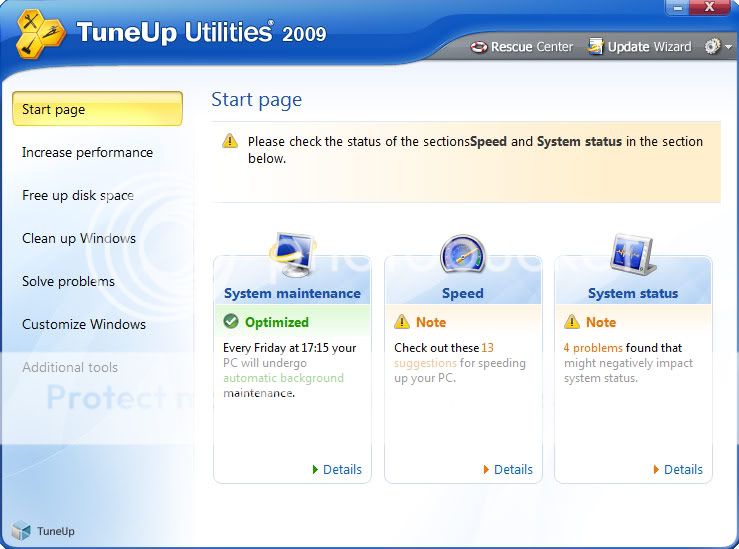
Task: Click the Note text in System status card
Action: (601, 322)
